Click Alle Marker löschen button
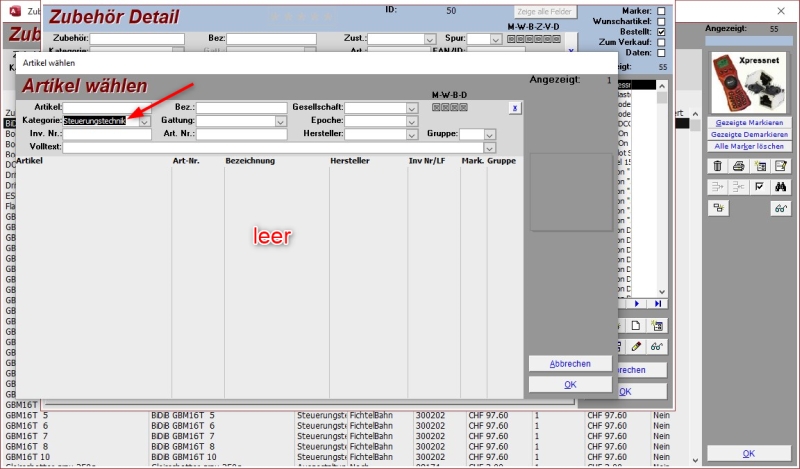This screenshot has width=800, height=469. coord(749,146)
